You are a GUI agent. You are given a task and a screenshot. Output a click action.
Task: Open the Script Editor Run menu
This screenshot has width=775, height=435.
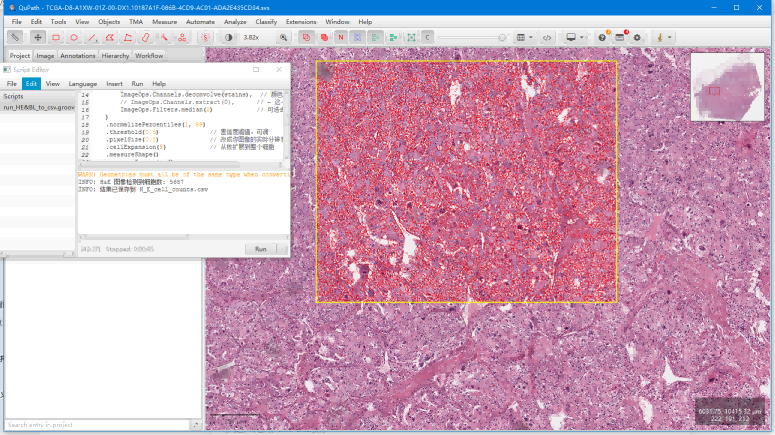(137, 84)
